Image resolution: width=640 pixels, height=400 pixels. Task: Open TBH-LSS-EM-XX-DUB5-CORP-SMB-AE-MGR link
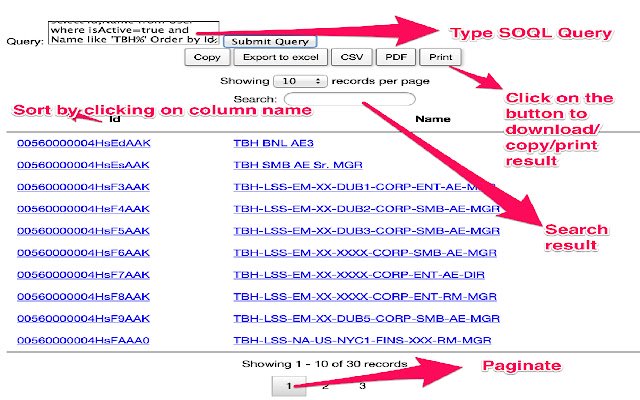tap(367, 319)
